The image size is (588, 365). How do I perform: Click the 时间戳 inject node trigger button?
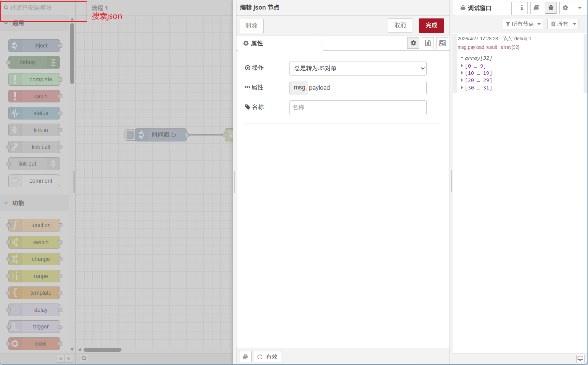pos(130,135)
